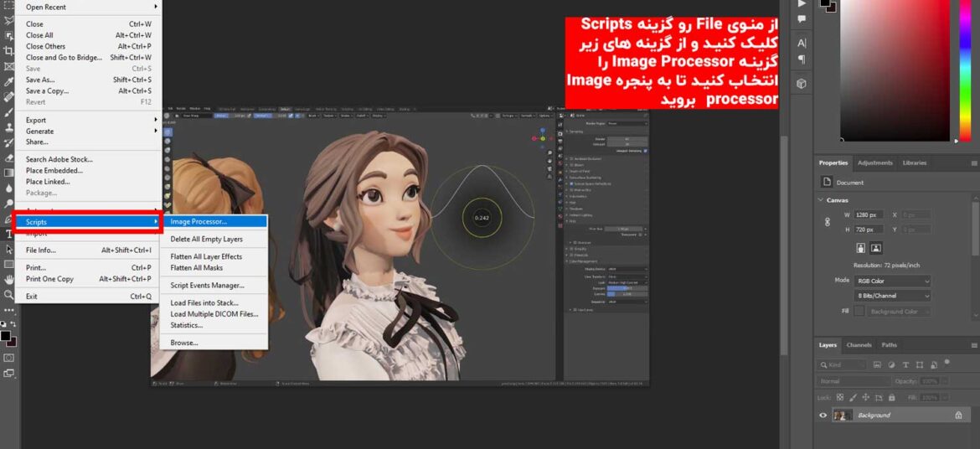Open the Normal blend mode dropdown
980x449 pixels.
pos(854,381)
